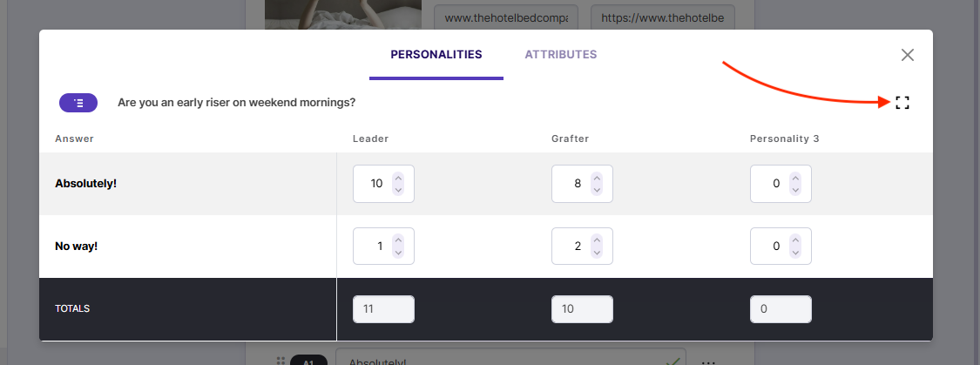
Task: Click the A1 answer drag handle
Action: point(280,361)
